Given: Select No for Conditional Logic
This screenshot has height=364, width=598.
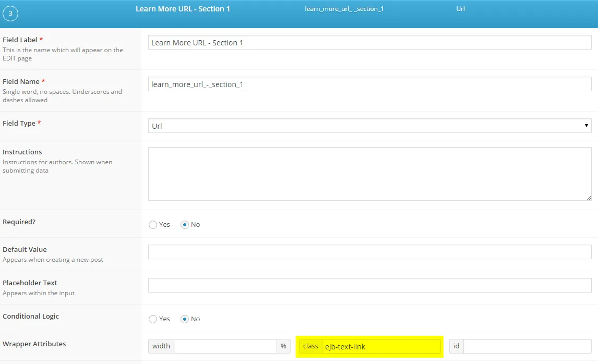Looking at the screenshot, I should coord(185,319).
